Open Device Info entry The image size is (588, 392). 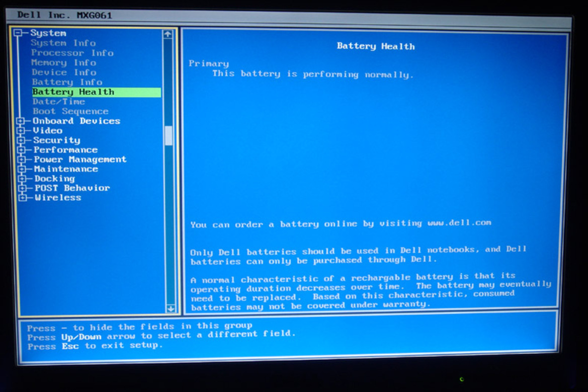tap(64, 72)
